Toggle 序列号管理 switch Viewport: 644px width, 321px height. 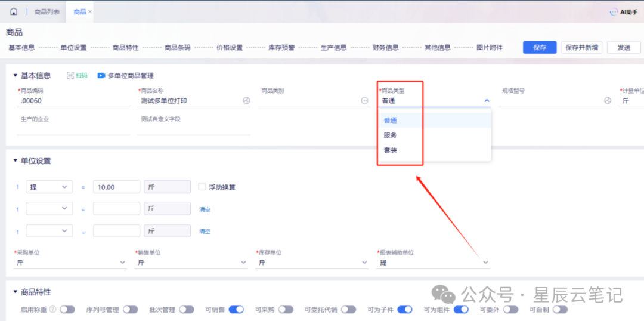coord(130,310)
